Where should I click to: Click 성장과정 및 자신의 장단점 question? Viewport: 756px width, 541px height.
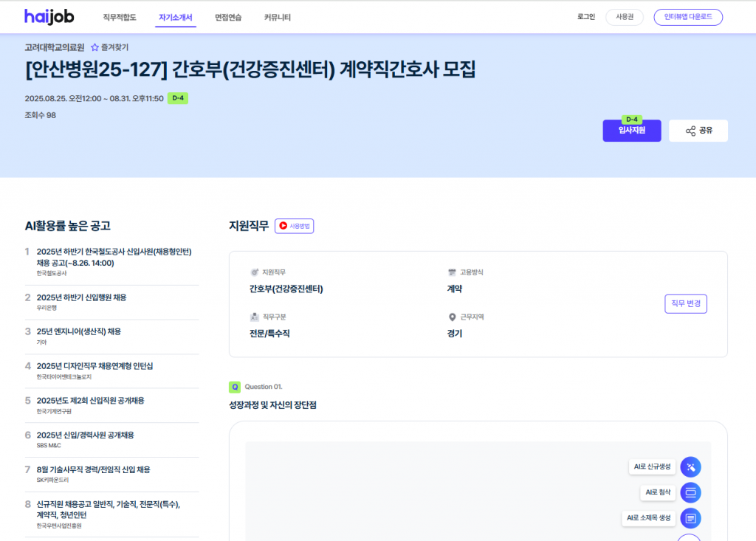[272, 405]
